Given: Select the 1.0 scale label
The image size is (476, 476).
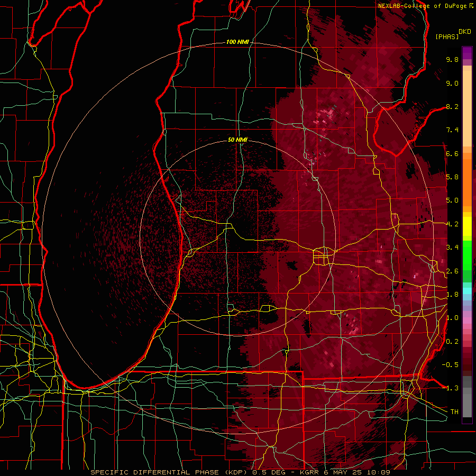Looking at the screenshot, I should [452, 318].
